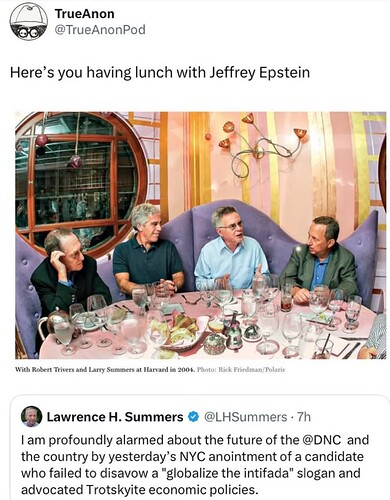Open Lawrence H. Summers' small avatar
Screen dimensions: 390x500
pyautogui.click(x=32, y=417)
